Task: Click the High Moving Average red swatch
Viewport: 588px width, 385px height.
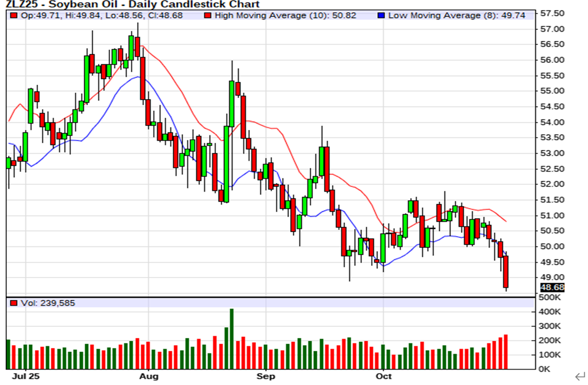Action: pyautogui.click(x=207, y=16)
